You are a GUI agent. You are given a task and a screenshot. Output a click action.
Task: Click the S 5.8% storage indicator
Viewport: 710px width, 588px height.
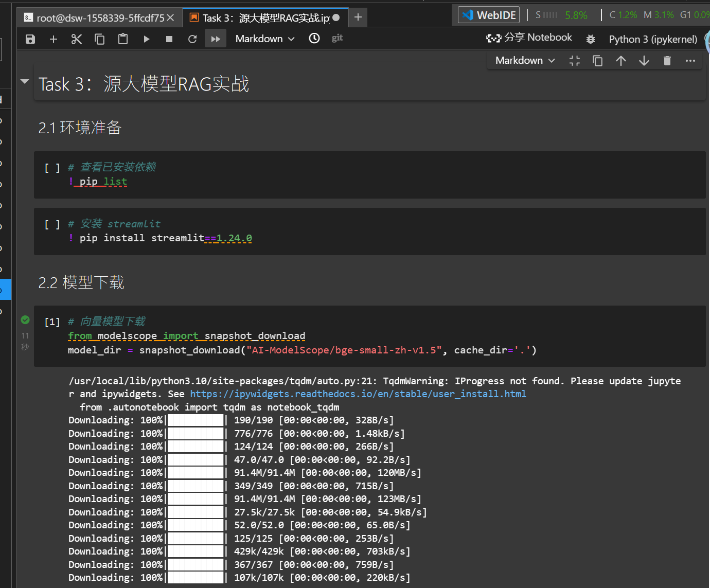click(x=561, y=15)
